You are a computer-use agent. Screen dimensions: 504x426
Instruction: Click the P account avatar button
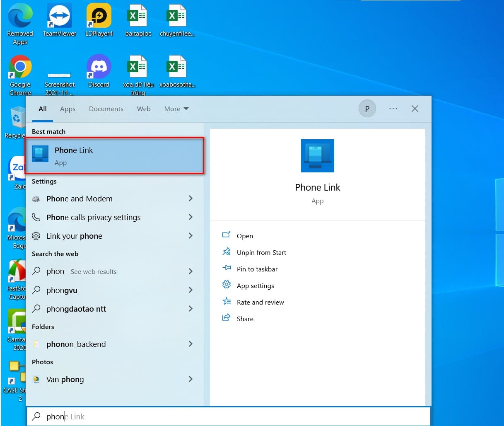point(367,109)
